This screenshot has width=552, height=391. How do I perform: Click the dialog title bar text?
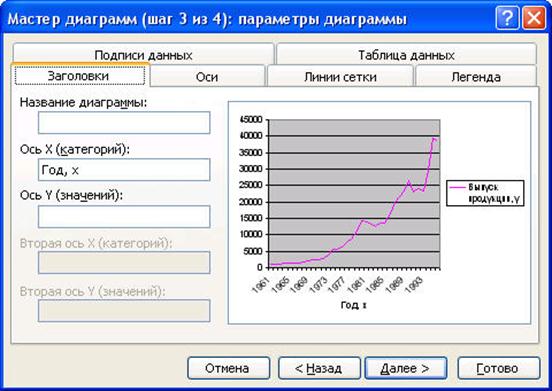207,19
